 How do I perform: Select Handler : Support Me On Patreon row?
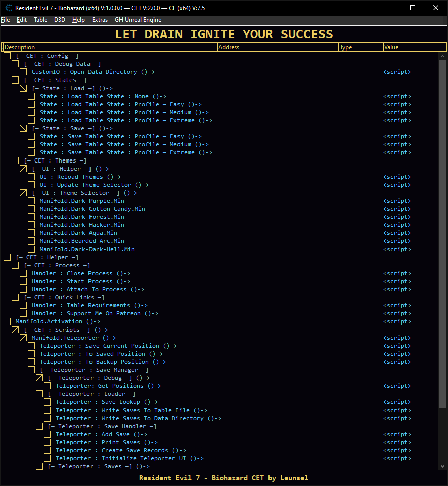click(95, 313)
